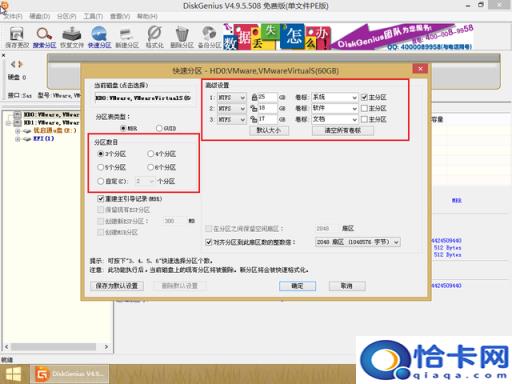Click the Format (格式化) toolbar icon
Screen dimensions: 512x384
(154, 34)
